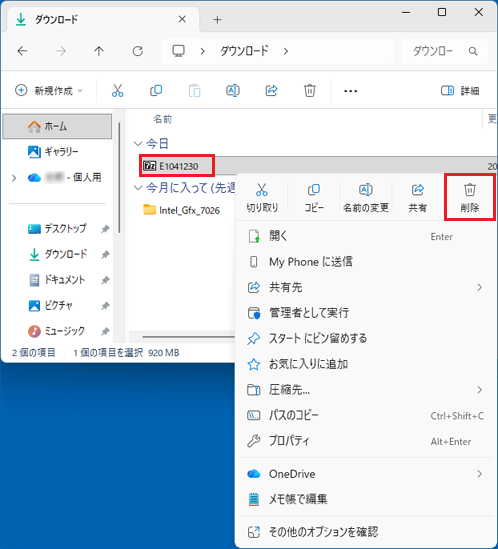Choose コピー in the context menu
Viewport: 498px width, 549px height.
tap(314, 198)
